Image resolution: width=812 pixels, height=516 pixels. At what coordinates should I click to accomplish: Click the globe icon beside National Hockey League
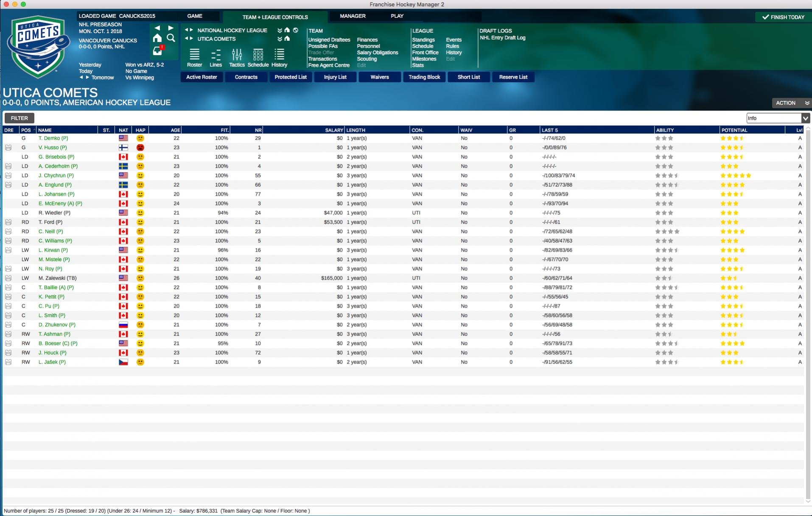pos(296,30)
